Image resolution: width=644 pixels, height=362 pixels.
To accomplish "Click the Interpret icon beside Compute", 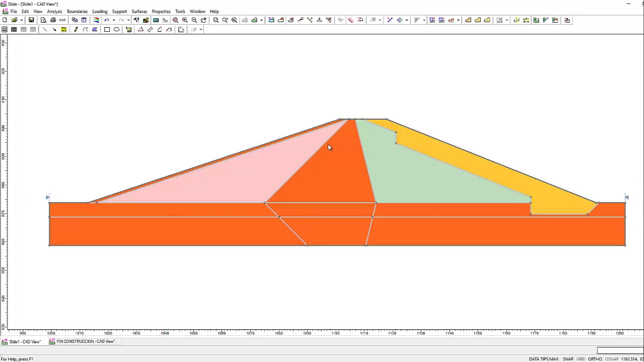I will click(x=146, y=20).
